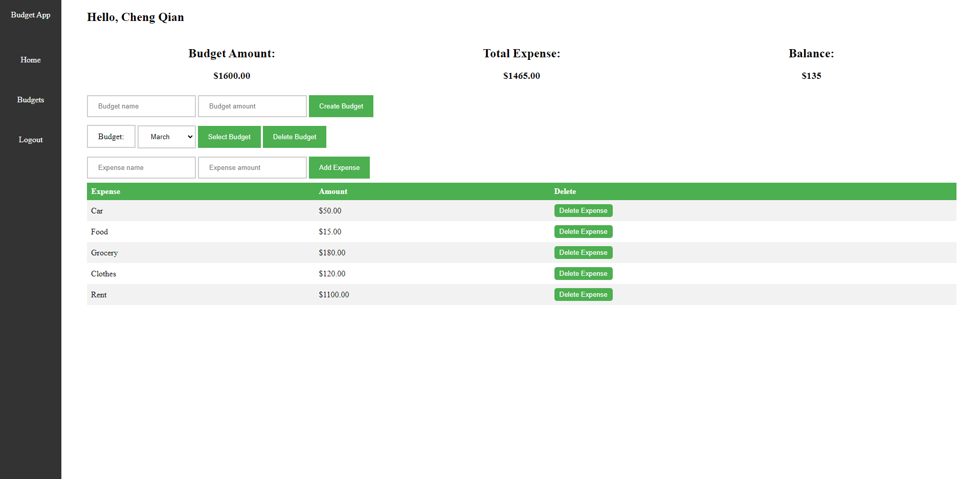This screenshot has height=479, width=980.
Task: Delete the Grocery expense
Action: 583,252
